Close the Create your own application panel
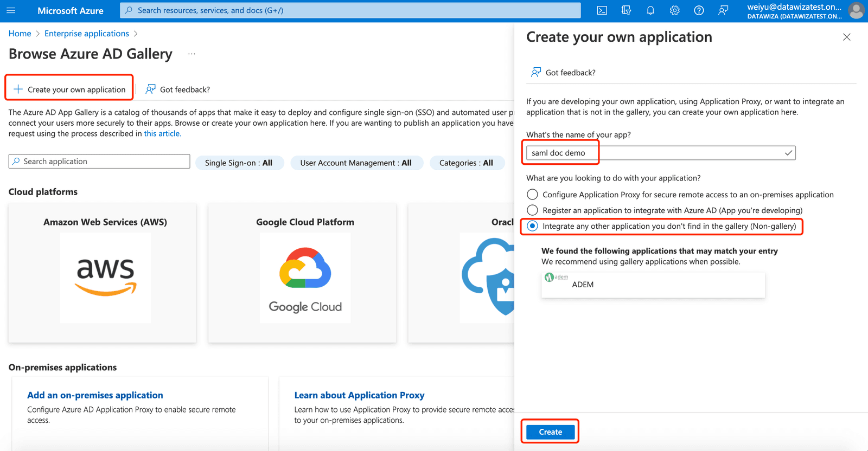This screenshot has height=451, width=868. click(846, 37)
